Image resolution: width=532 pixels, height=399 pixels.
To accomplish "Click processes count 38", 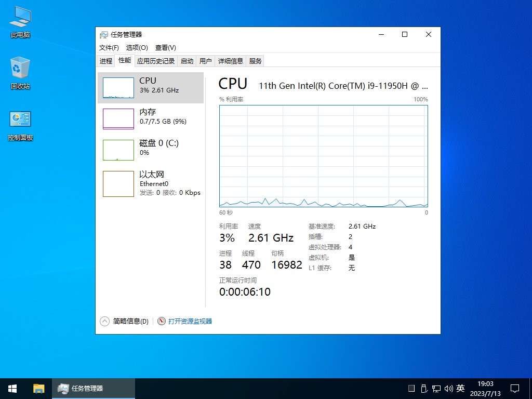I will coord(225,264).
